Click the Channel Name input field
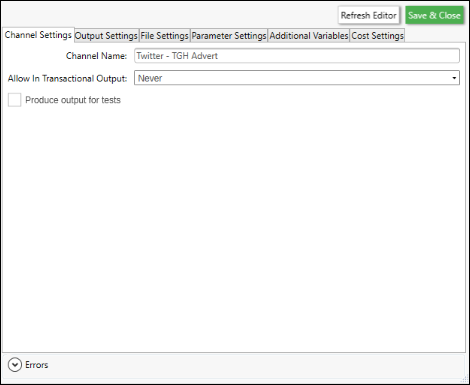 297,56
